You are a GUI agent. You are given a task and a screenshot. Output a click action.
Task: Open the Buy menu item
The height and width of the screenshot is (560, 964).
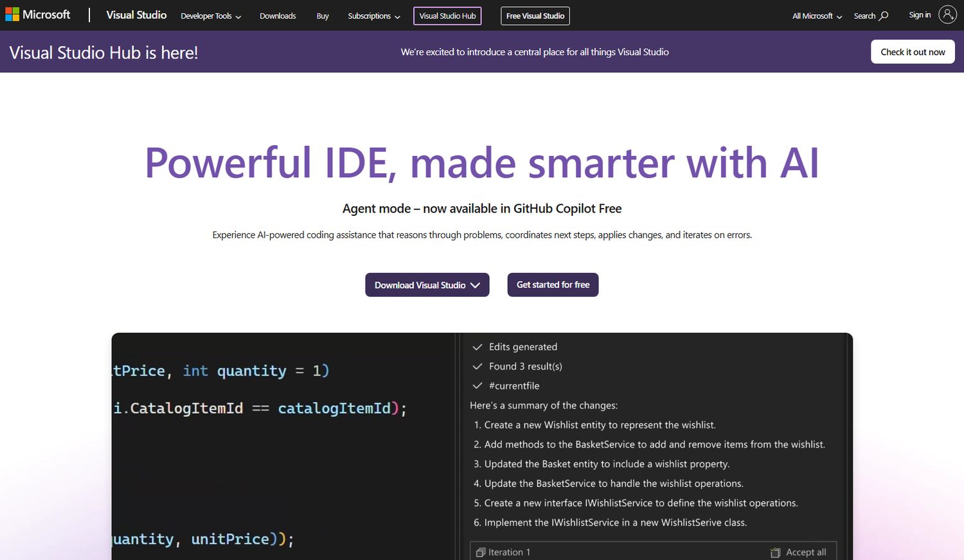[323, 16]
